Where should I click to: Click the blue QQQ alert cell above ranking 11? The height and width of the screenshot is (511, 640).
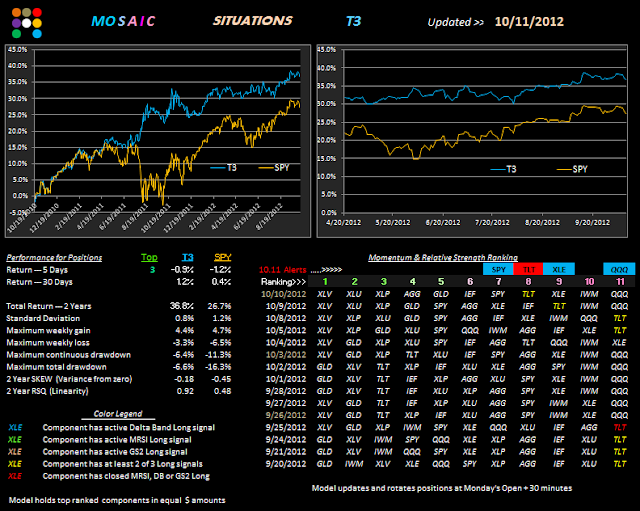pos(619,269)
